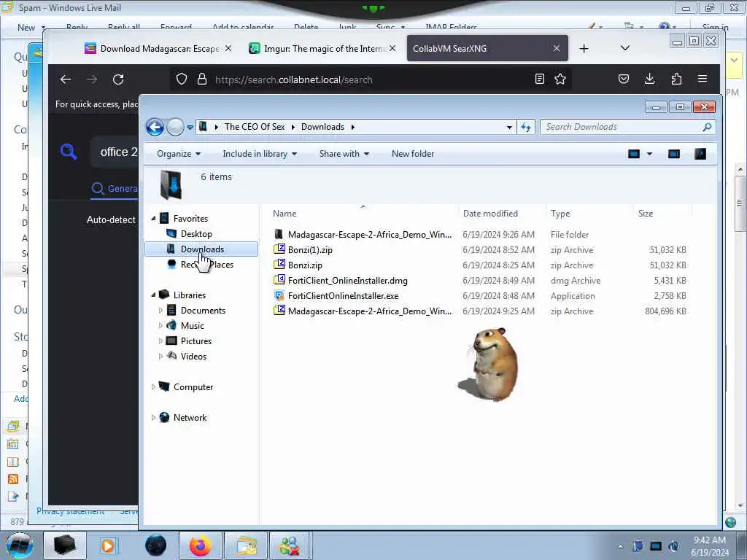Select the Music library
747x560 pixels.
tap(192, 326)
